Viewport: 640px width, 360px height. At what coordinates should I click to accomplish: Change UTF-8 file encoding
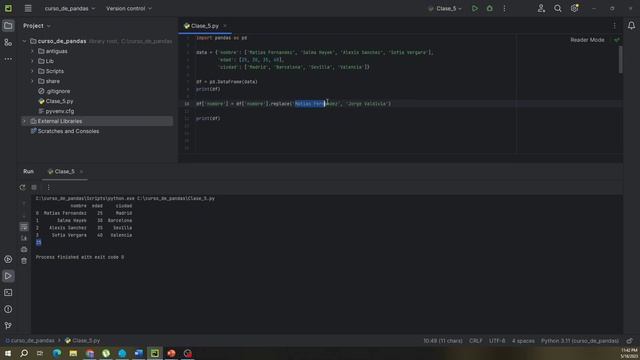[x=497, y=341]
